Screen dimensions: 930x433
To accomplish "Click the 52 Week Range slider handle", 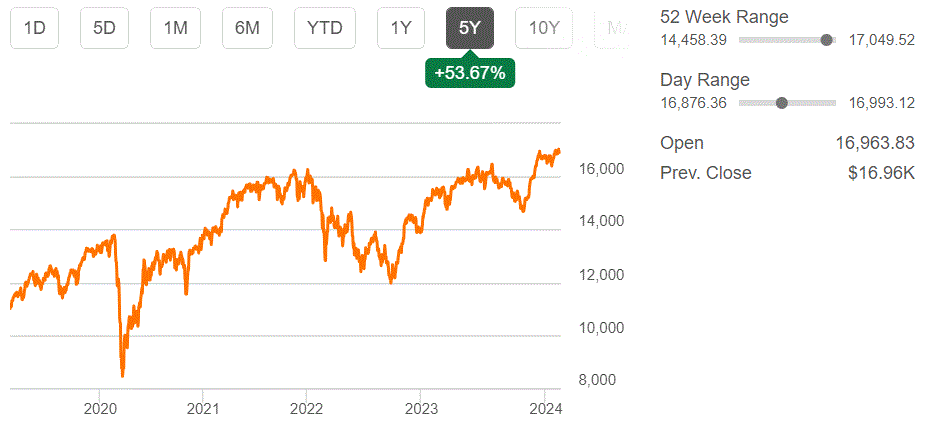I will [x=826, y=40].
